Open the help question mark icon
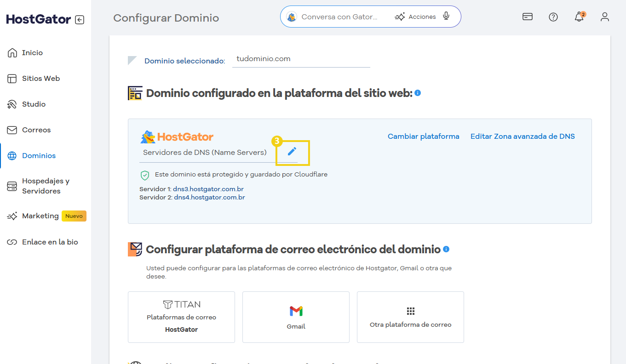This screenshot has width=626, height=364. [x=553, y=17]
